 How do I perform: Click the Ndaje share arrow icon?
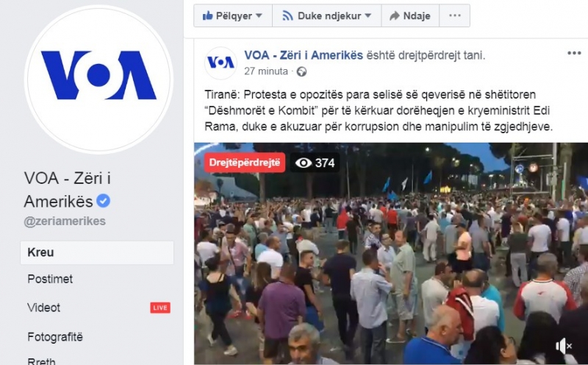click(394, 15)
